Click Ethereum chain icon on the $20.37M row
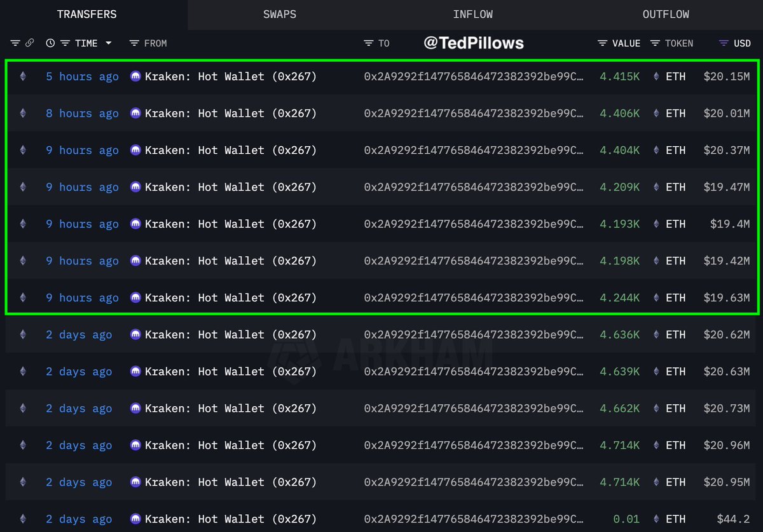The width and height of the screenshot is (763, 532). tap(24, 150)
